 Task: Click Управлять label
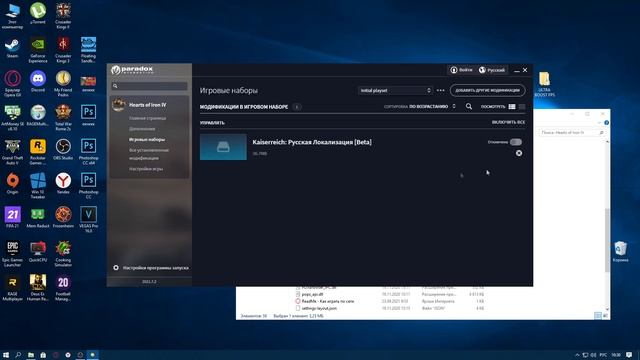click(212, 122)
